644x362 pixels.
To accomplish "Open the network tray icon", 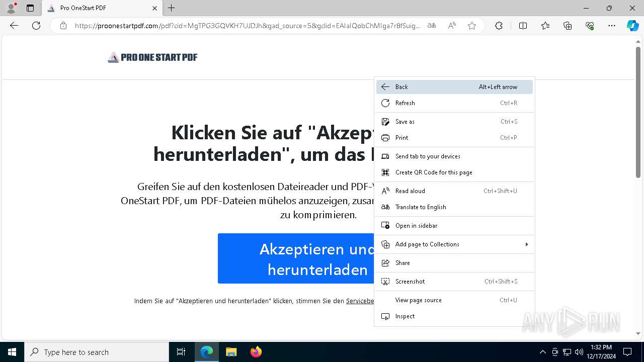I will click(x=567, y=352).
